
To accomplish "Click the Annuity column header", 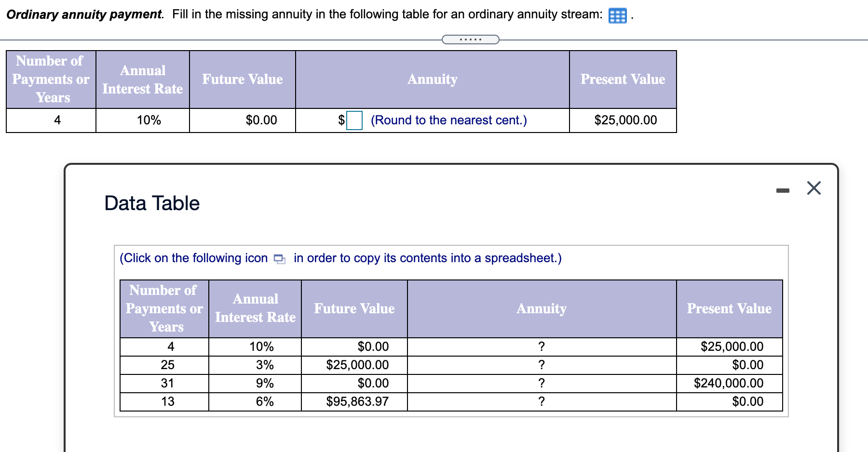I will click(x=432, y=79).
